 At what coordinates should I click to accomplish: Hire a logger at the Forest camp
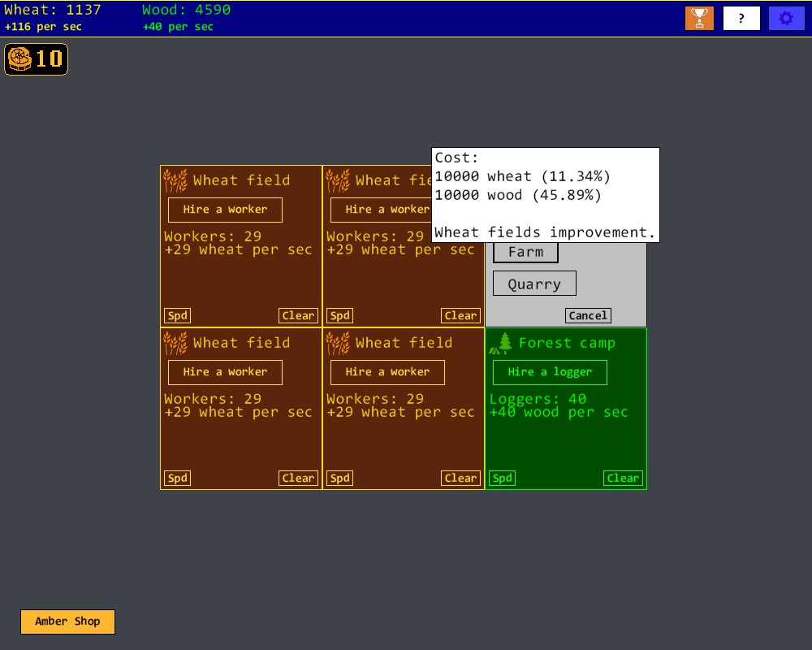(550, 372)
